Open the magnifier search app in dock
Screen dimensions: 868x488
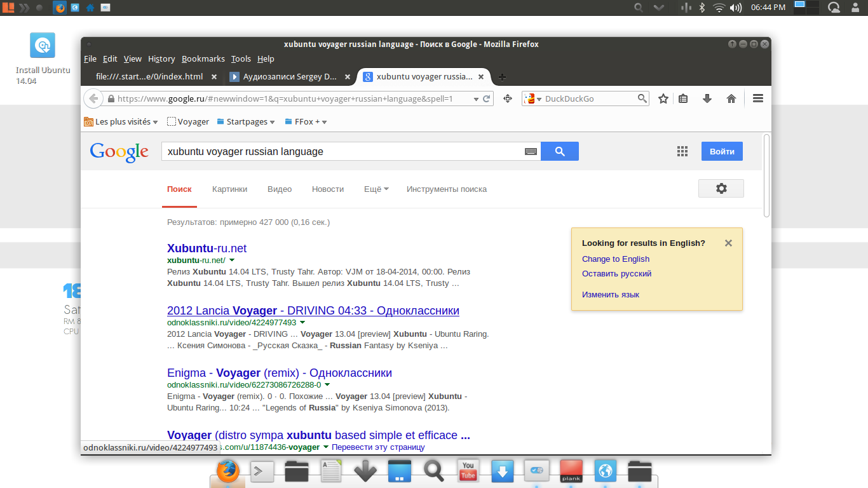click(433, 471)
